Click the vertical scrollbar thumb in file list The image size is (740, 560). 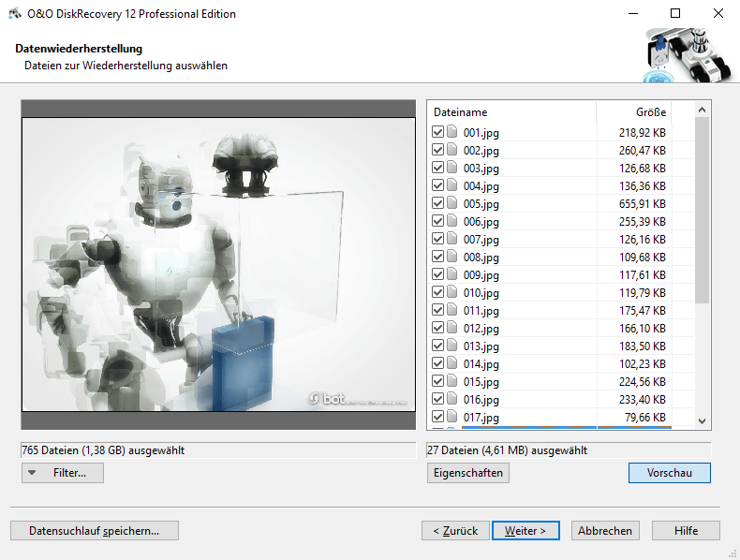point(702,210)
